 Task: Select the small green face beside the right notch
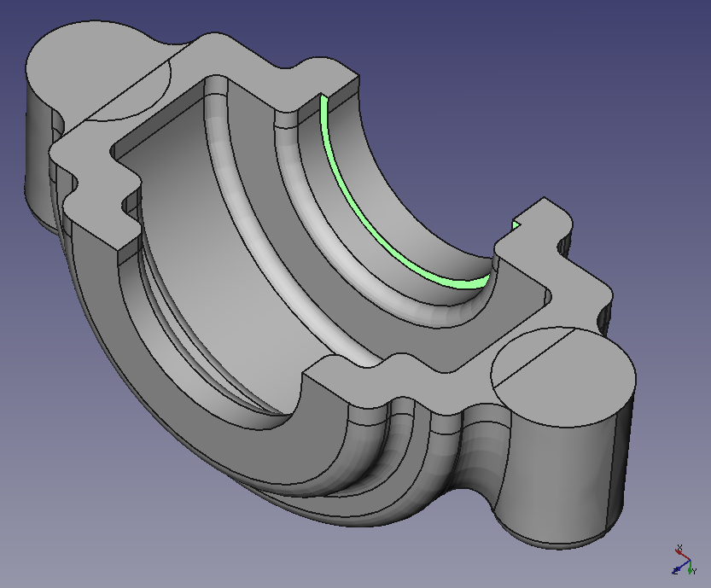pyautogui.click(x=516, y=226)
